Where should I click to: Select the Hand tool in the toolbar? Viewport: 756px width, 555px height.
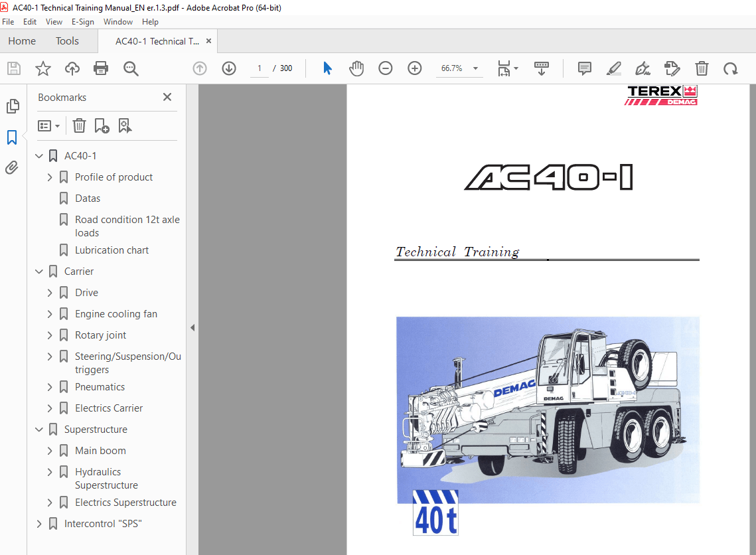click(356, 68)
